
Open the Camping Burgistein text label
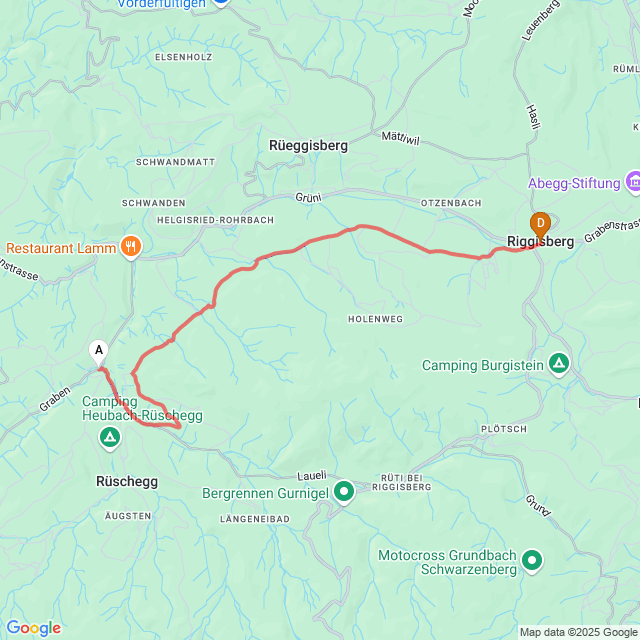click(x=483, y=365)
